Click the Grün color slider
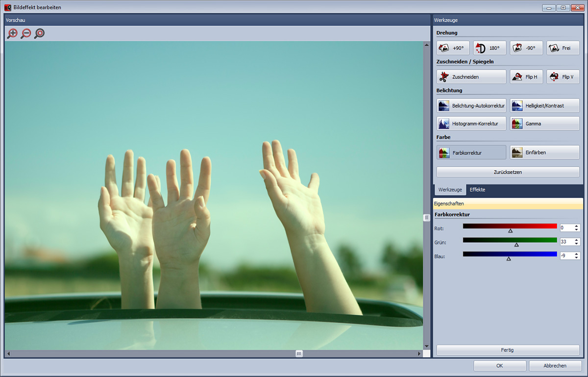The height and width of the screenshot is (377, 588). click(510, 240)
